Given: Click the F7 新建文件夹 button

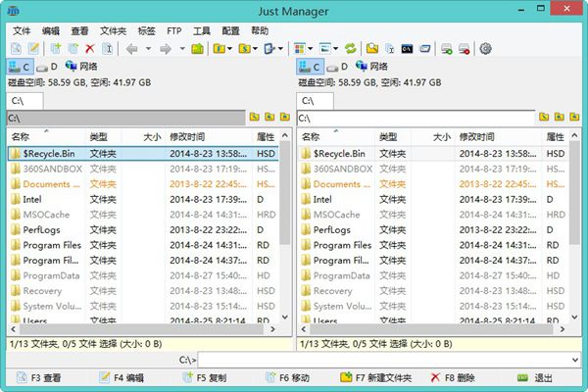Looking at the screenshot, I should pos(375,377).
